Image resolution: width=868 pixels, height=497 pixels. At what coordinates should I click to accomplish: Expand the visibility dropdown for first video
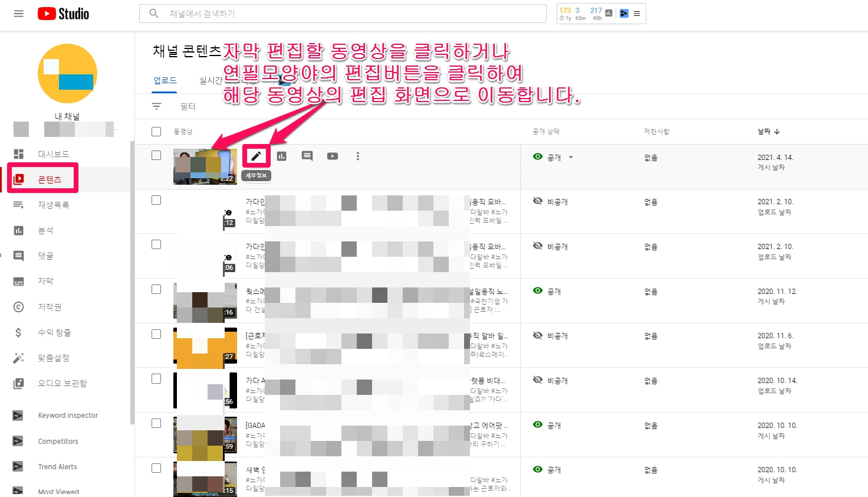click(x=571, y=158)
